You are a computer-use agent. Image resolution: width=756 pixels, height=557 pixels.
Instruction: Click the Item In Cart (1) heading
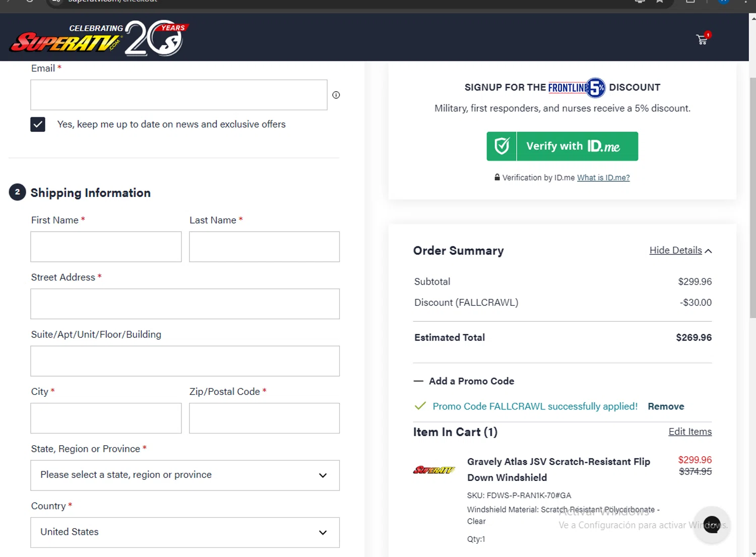click(455, 432)
